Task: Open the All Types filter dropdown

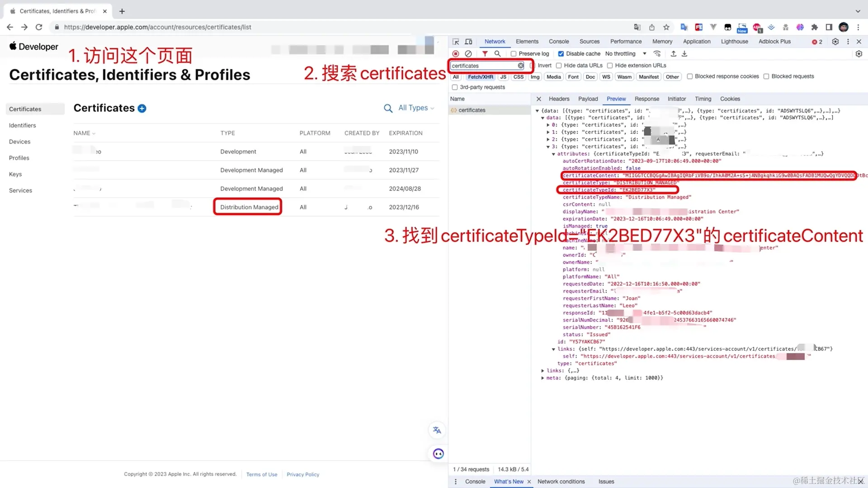Action: point(416,108)
